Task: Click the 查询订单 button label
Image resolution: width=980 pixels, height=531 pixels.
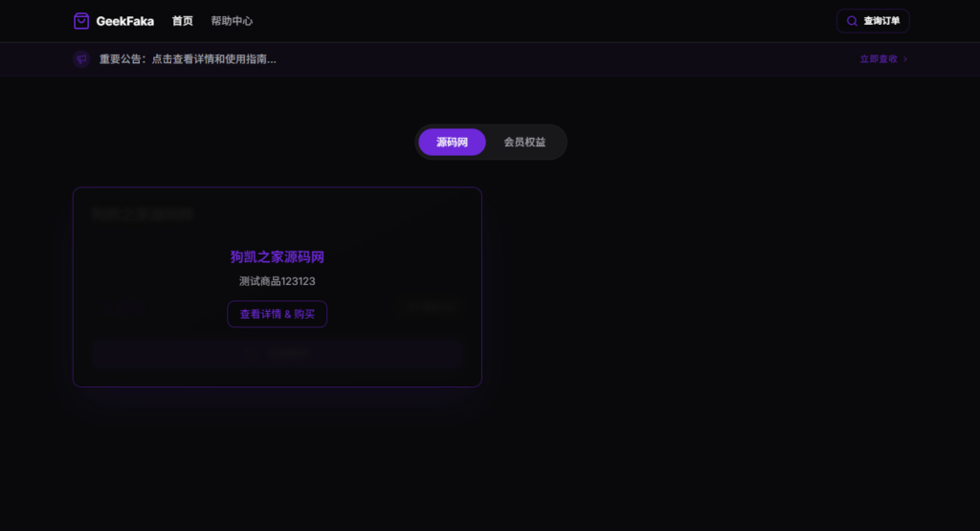Action: [881, 21]
